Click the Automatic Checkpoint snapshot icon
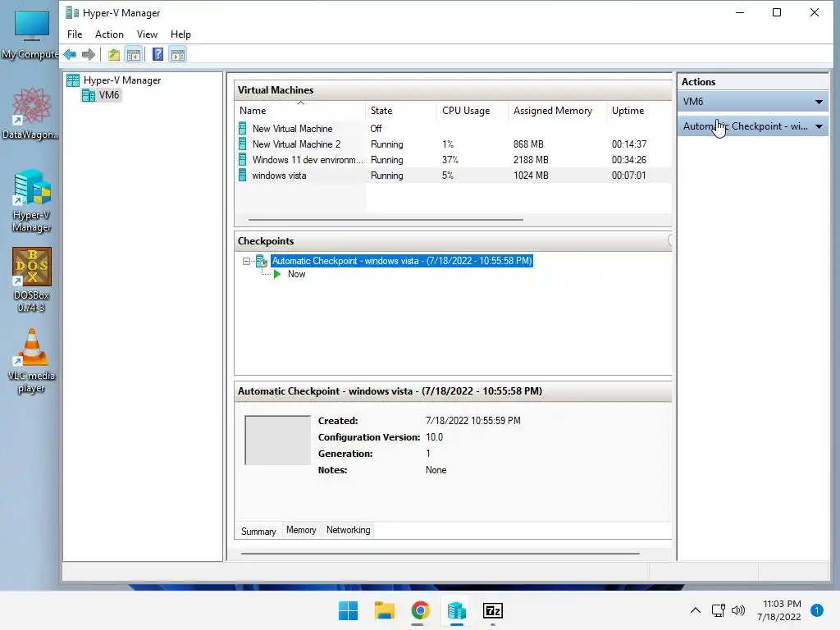This screenshot has width=840, height=630. tap(262, 261)
